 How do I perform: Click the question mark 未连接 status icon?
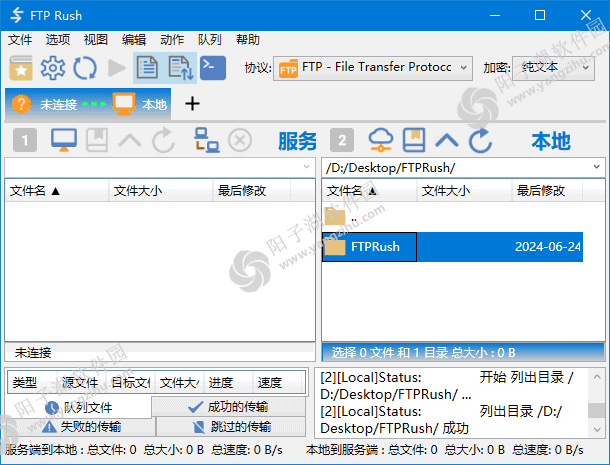tap(21, 104)
